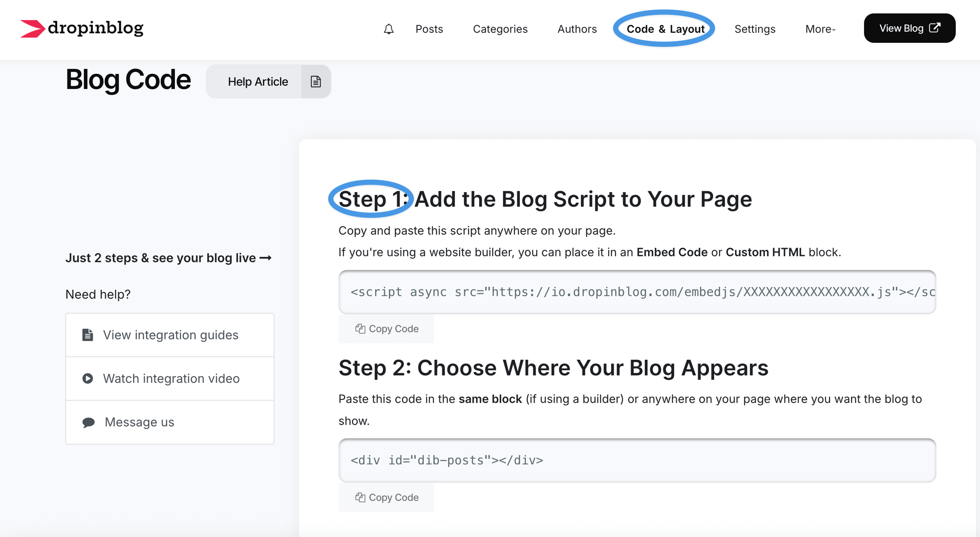The width and height of the screenshot is (980, 537).
Task: Select the dib-posts div code snippet
Action: [x=447, y=460]
